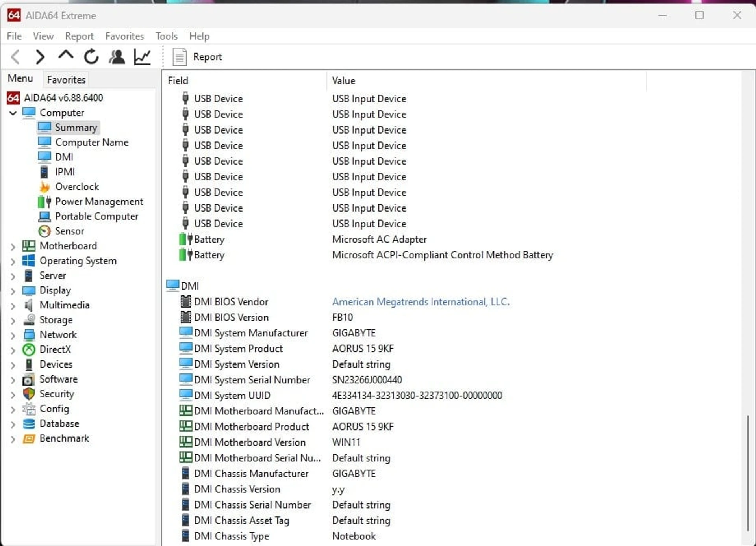Expand the Storage tree node
The width and height of the screenshot is (756, 546).
pyautogui.click(x=13, y=321)
